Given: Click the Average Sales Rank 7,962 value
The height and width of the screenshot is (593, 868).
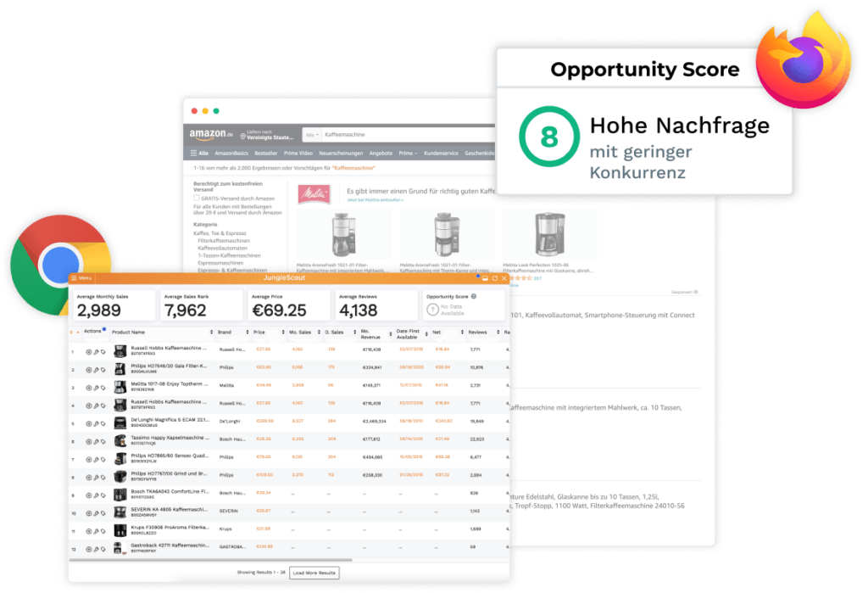Looking at the screenshot, I should click(185, 310).
